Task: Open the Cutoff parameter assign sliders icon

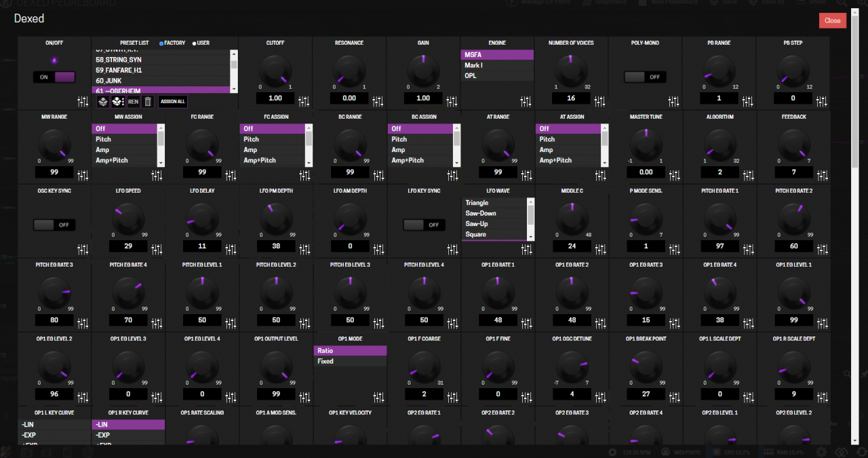Action: [304, 102]
